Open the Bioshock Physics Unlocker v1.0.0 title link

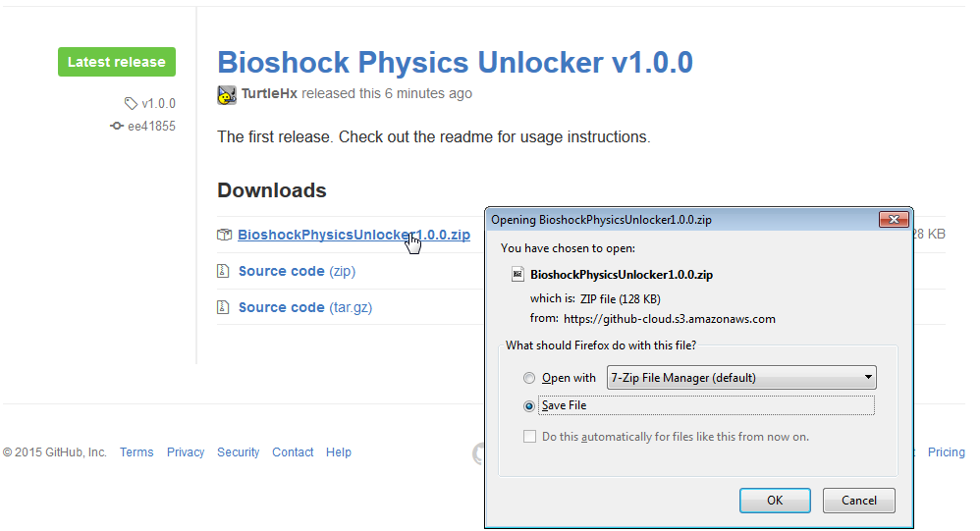pos(455,63)
